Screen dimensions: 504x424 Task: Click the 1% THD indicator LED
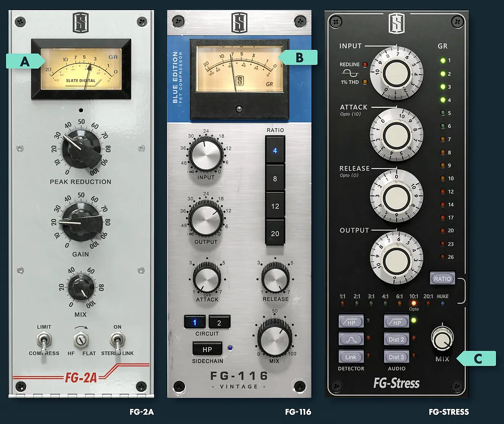click(x=365, y=82)
